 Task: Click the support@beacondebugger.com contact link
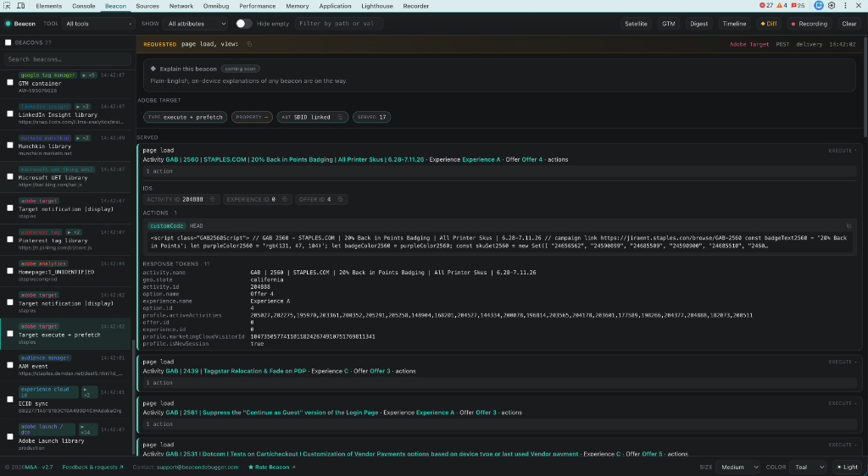tap(198, 468)
